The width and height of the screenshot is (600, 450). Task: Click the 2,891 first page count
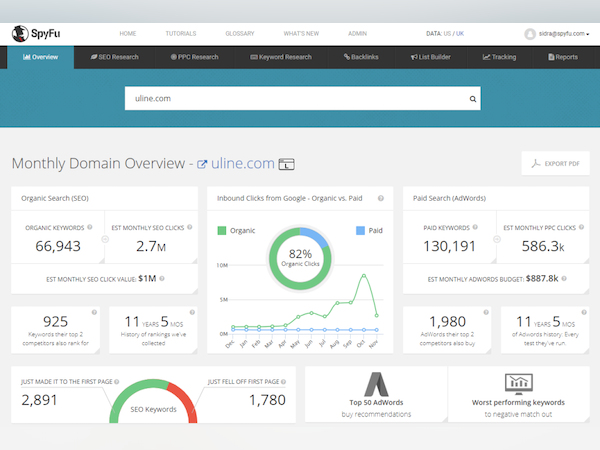tap(39, 400)
